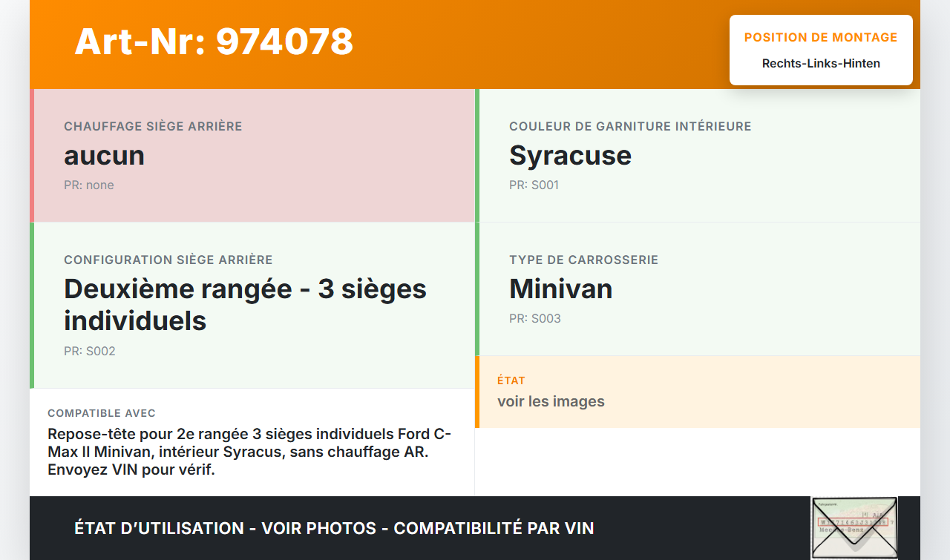Click the COMPATIBLE AVEC description text
This screenshot has height=560, width=950.
tap(249, 452)
